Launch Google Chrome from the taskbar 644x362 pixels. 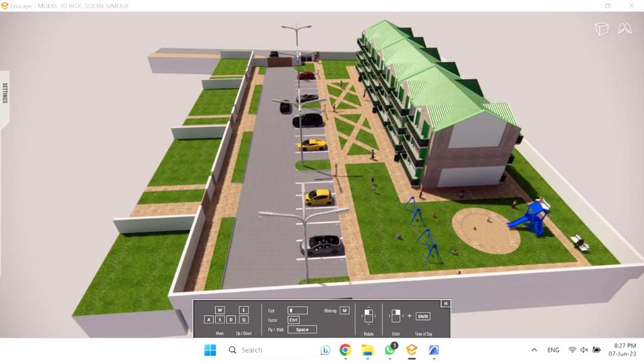345,350
